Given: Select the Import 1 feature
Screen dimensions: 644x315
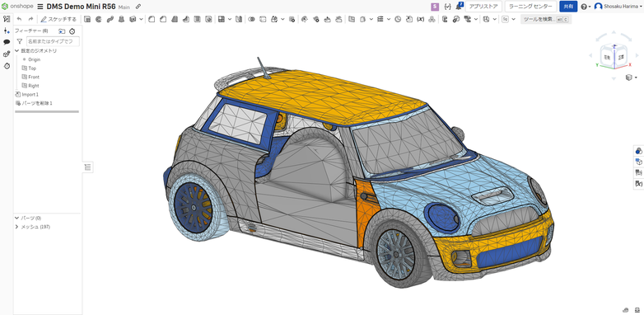Looking at the screenshot, I should pos(30,95).
